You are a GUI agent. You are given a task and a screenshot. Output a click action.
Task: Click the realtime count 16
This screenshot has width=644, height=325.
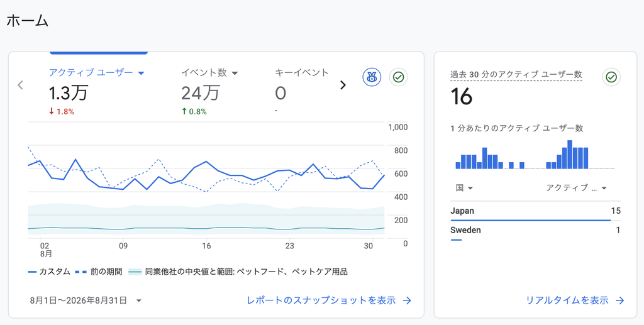461,97
